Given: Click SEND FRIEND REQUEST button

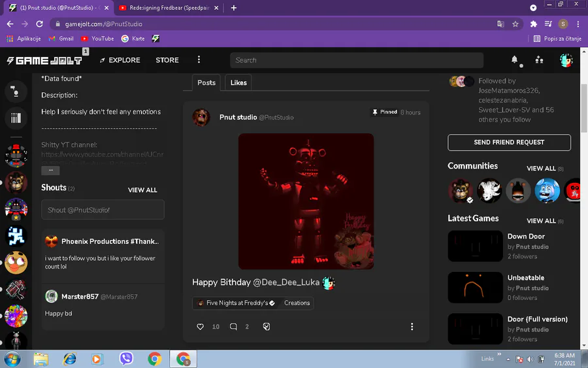Looking at the screenshot, I should coord(509,142).
